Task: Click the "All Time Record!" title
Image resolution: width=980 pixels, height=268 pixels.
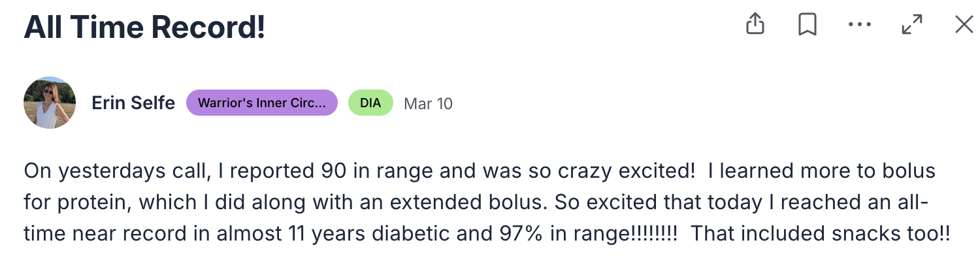Action: pos(144,27)
